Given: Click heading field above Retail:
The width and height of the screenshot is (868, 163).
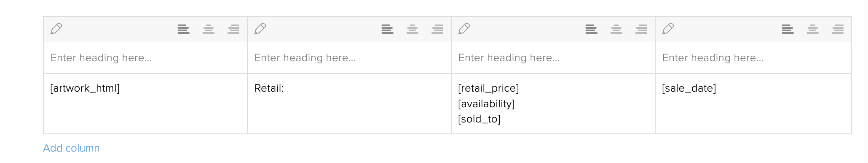Looking at the screenshot, I should tap(349, 58).
